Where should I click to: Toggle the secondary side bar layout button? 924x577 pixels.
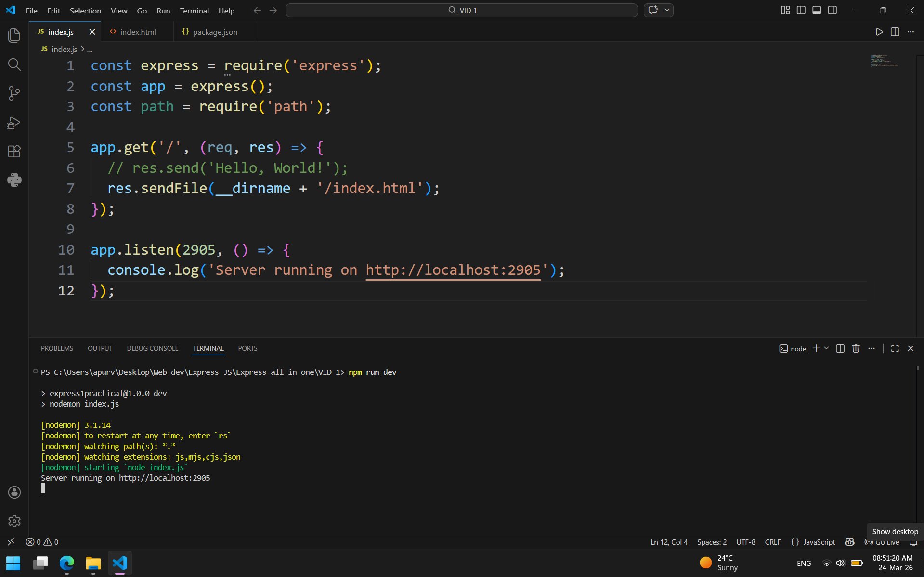[x=833, y=10]
